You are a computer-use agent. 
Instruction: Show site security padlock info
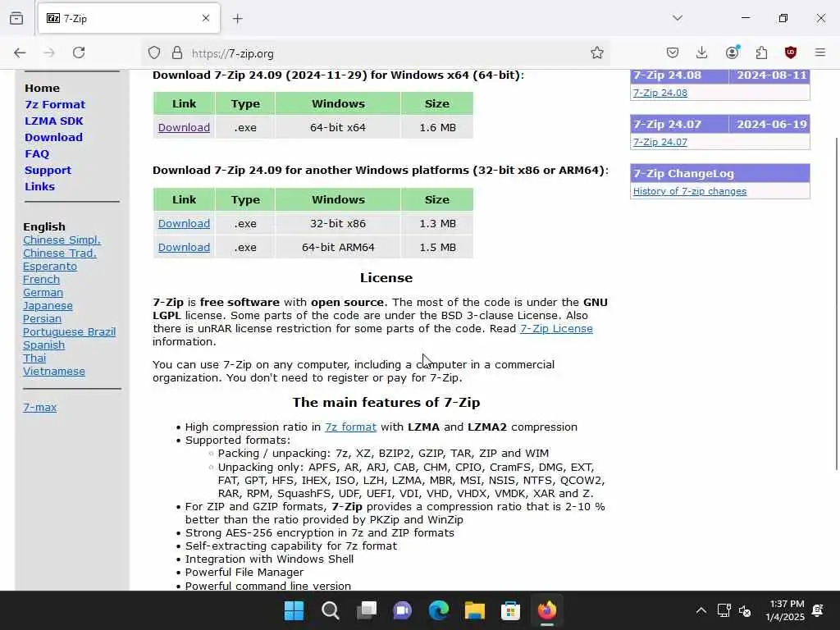click(177, 52)
